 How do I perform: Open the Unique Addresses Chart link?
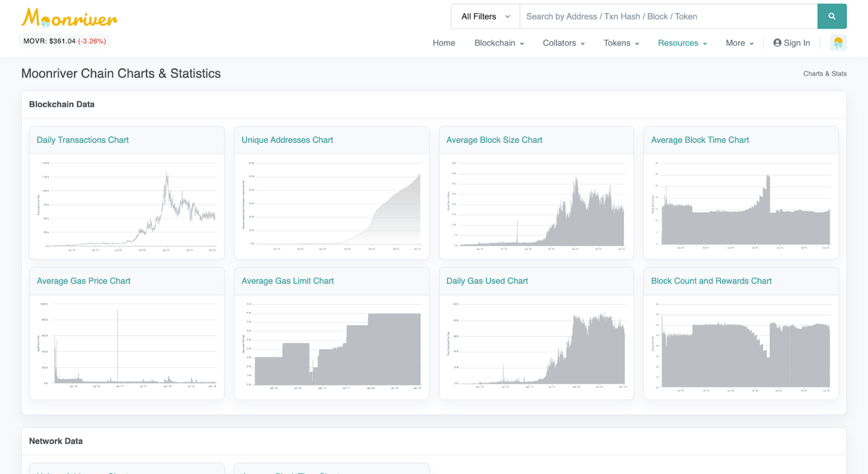click(x=287, y=140)
